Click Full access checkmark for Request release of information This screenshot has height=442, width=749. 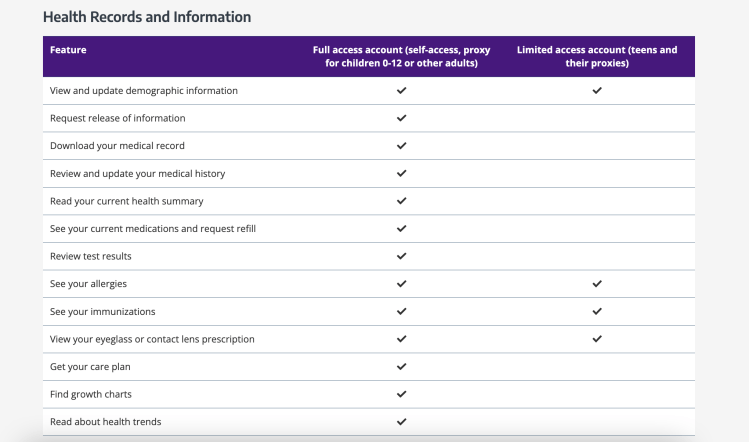coord(401,118)
